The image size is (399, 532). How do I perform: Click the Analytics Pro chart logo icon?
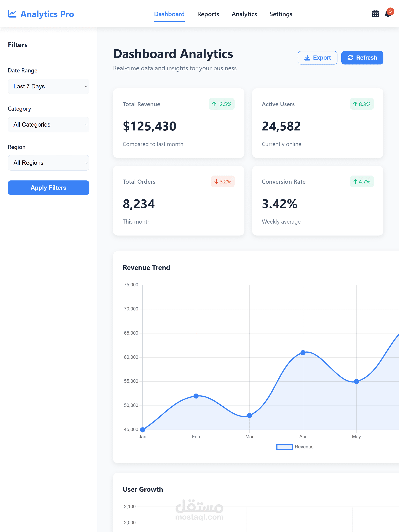point(12,14)
